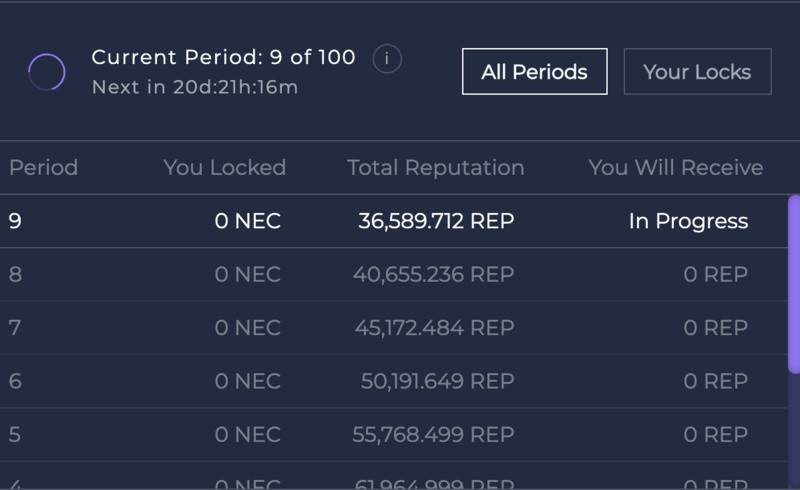Click the You Will Receive header
800x490 pixels.
675,168
